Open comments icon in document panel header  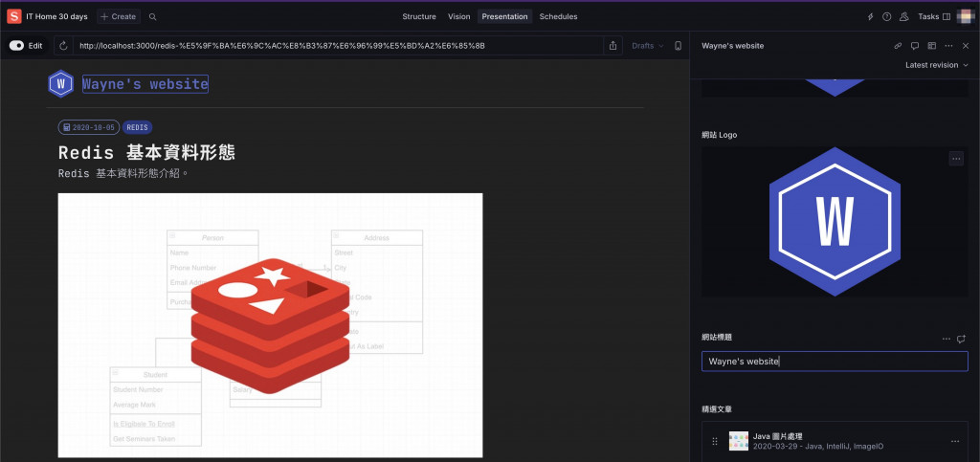914,46
